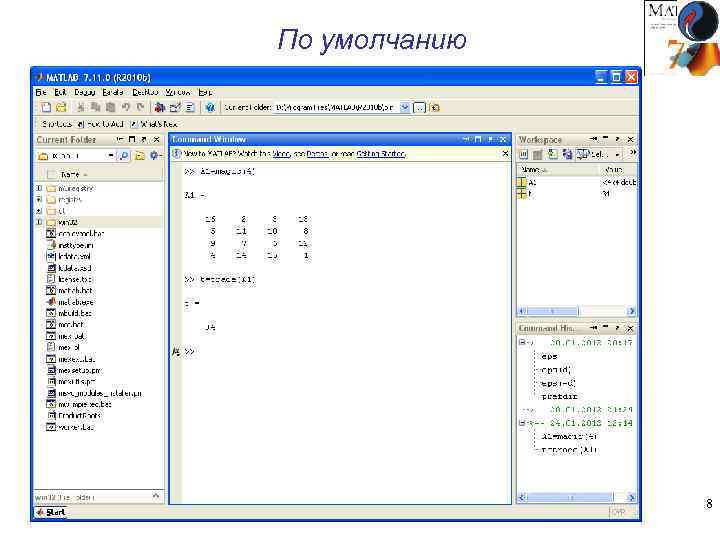Open the Debug menu
The image size is (720, 540).
pyautogui.click(x=84, y=92)
